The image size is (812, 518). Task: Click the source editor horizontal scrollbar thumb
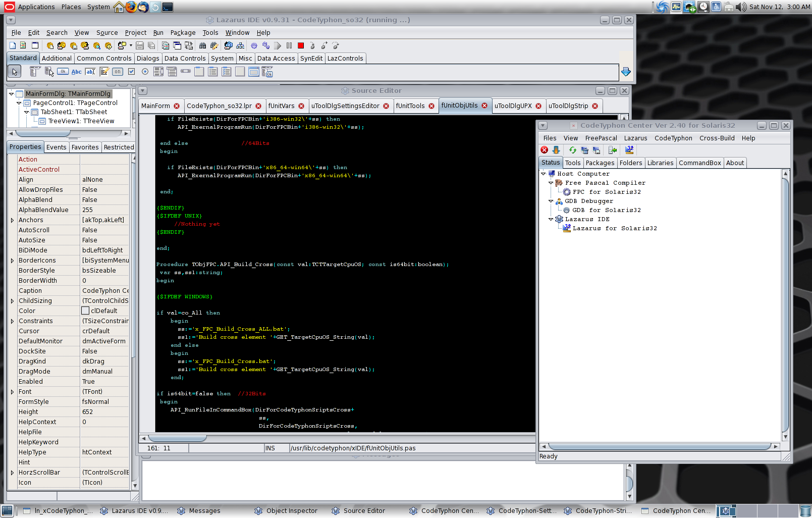tap(177, 438)
